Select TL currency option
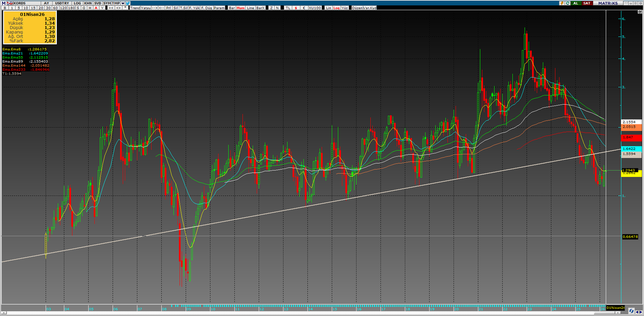 click(288, 8)
